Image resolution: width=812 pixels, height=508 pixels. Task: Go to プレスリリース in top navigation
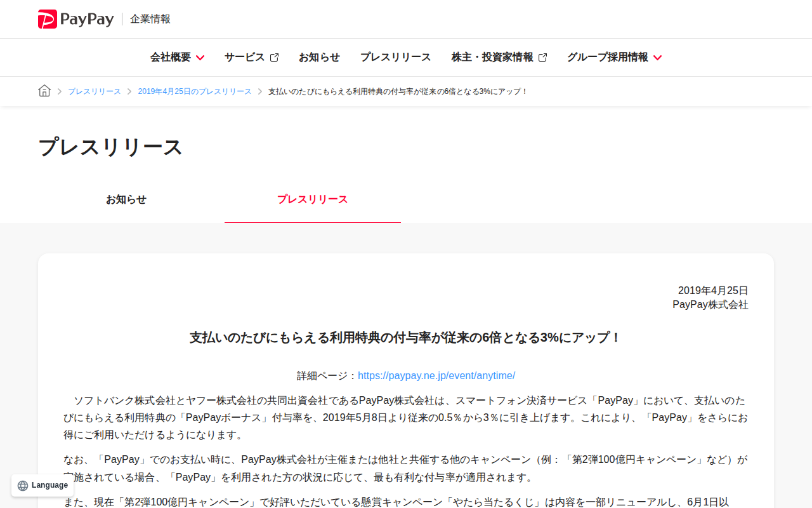pos(395,57)
